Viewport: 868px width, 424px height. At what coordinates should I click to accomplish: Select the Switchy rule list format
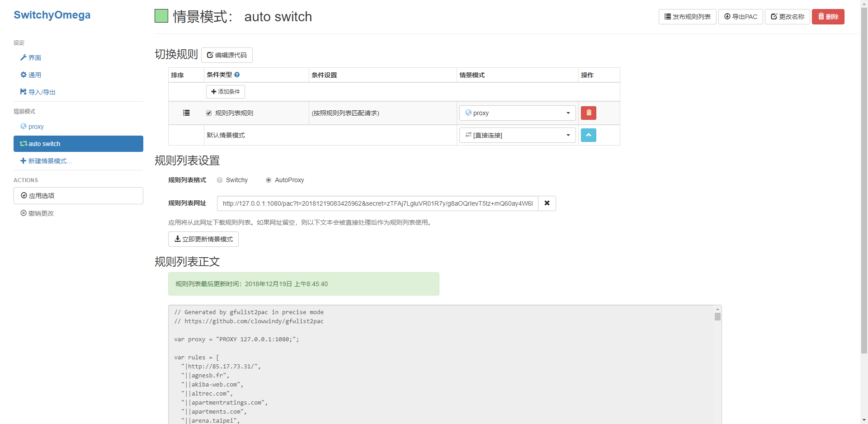click(220, 180)
